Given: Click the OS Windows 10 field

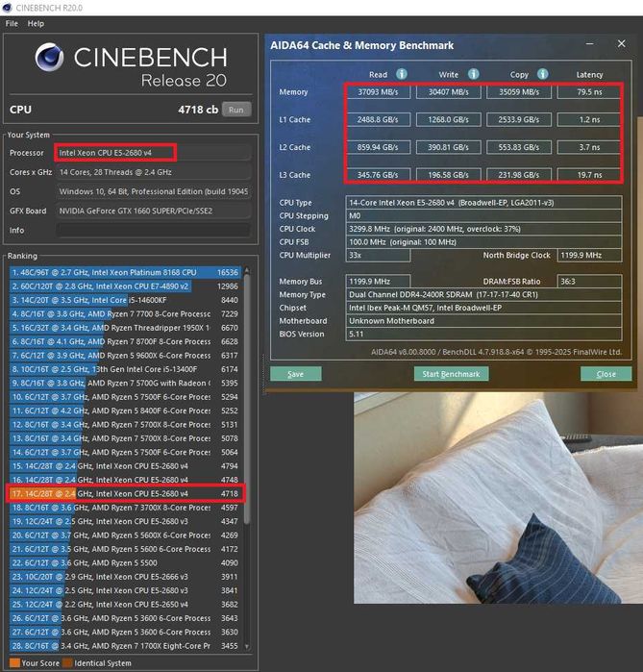Looking at the screenshot, I should tap(153, 191).
